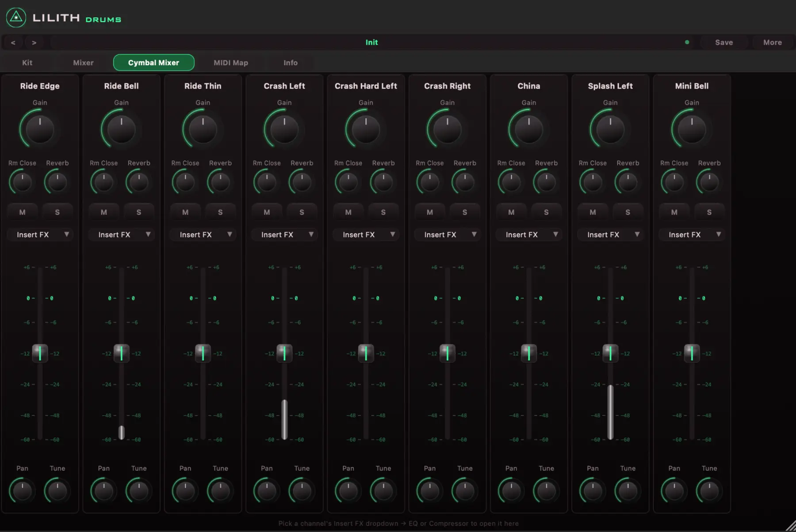Click the Splash Left Gain knob

click(x=610, y=129)
